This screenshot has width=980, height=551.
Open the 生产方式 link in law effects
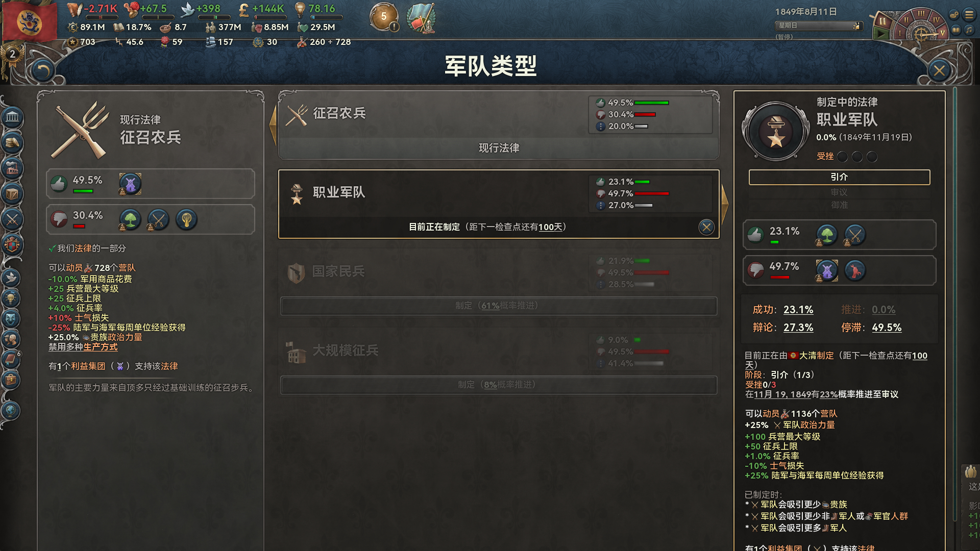click(x=100, y=347)
